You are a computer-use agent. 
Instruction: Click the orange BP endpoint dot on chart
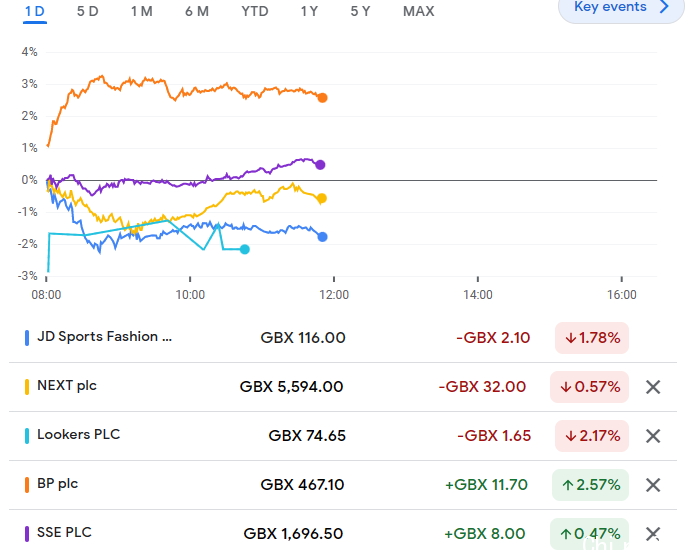(x=323, y=98)
